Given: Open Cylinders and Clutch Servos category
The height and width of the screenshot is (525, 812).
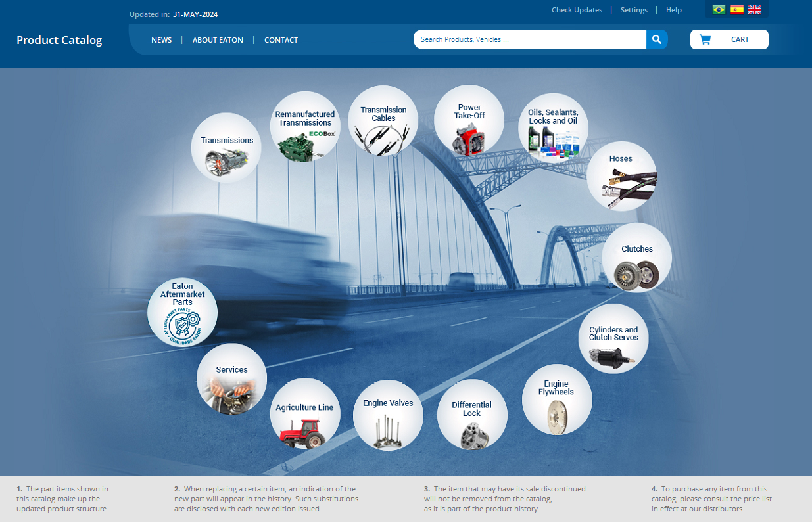Looking at the screenshot, I should point(613,338).
